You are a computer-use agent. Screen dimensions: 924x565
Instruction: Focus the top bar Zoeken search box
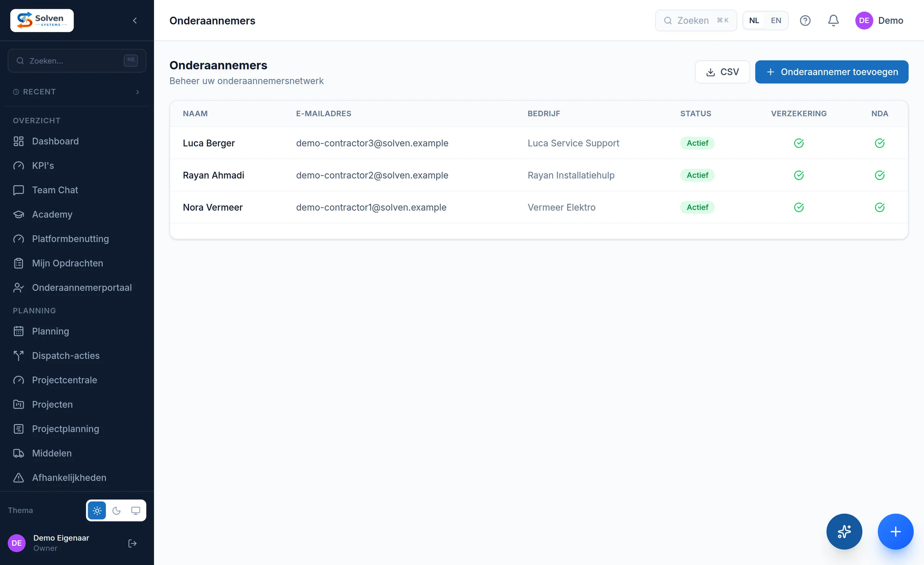(696, 20)
